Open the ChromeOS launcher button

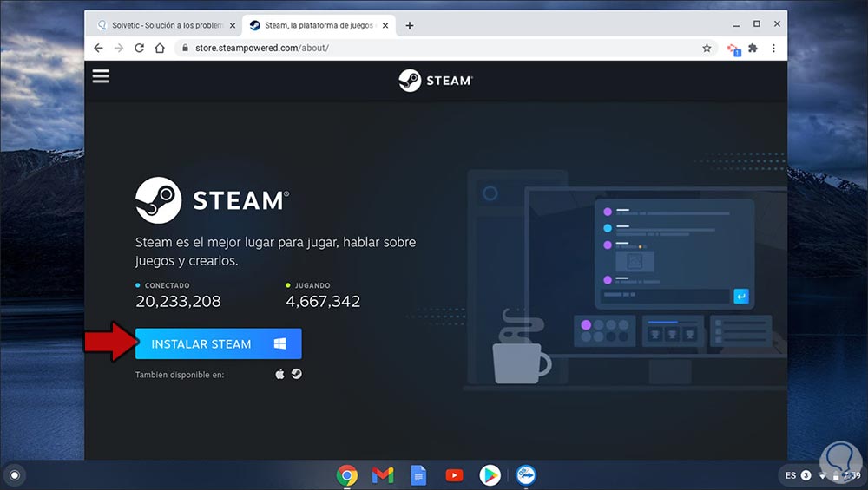point(15,475)
